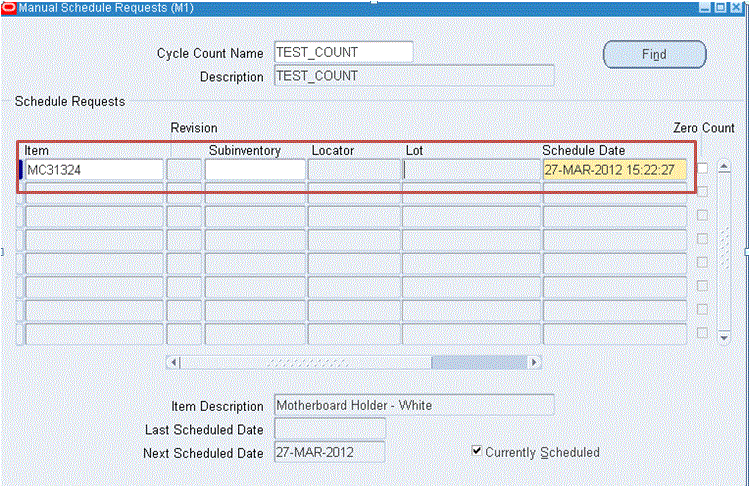Viewport: 750px width, 487px height.
Task: Select the Description field showing TEST_COUNT
Action: (414, 76)
